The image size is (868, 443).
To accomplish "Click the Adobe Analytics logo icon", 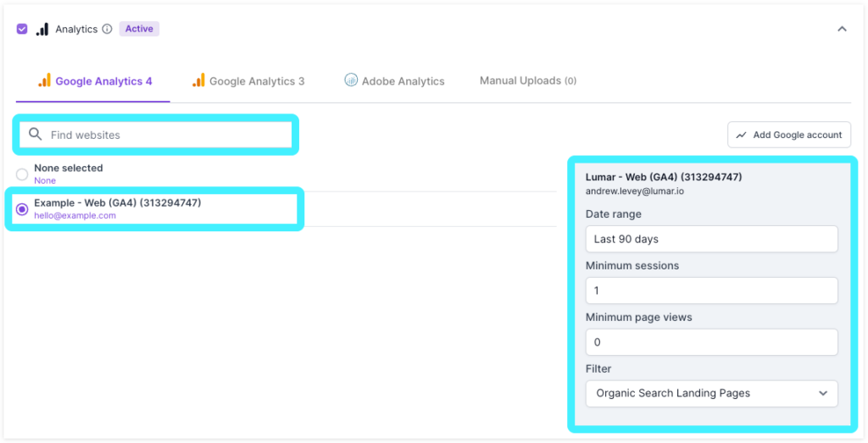I will click(351, 80).
